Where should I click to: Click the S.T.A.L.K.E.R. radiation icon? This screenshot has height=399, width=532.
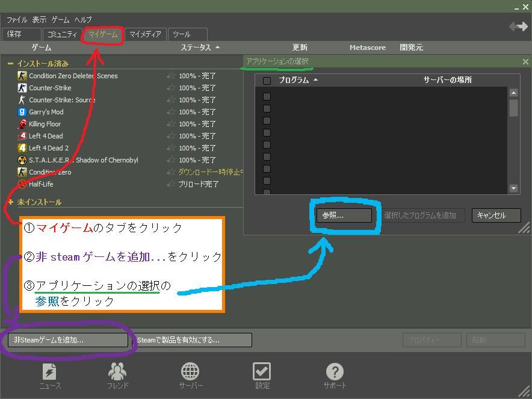pos(22,160)
